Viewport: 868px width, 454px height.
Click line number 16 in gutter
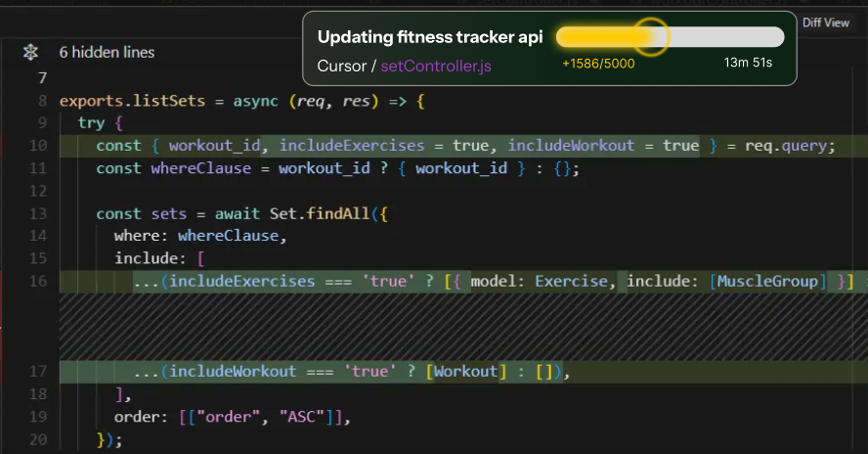point(38,281)
